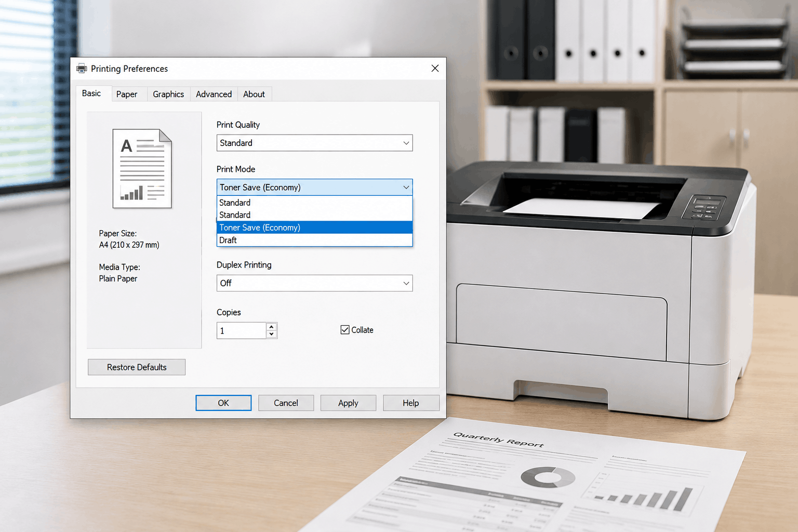Choose Draft from the Print Mode list
This screenshot has height=532, width=798.
(314, 240)
